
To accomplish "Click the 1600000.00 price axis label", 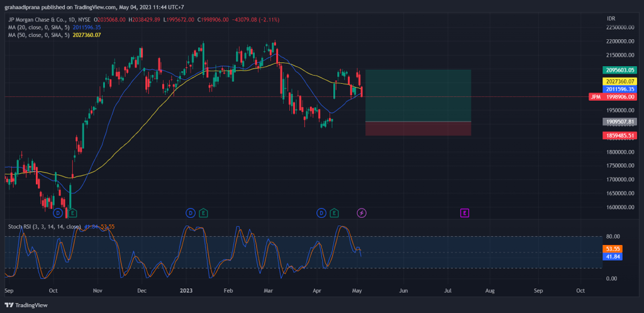I will click(620, 207).
